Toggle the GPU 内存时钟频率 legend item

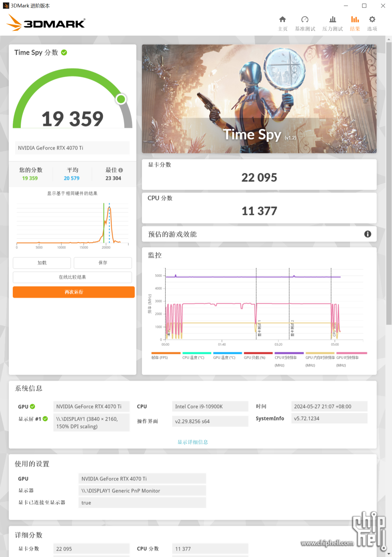coord(320,359)
